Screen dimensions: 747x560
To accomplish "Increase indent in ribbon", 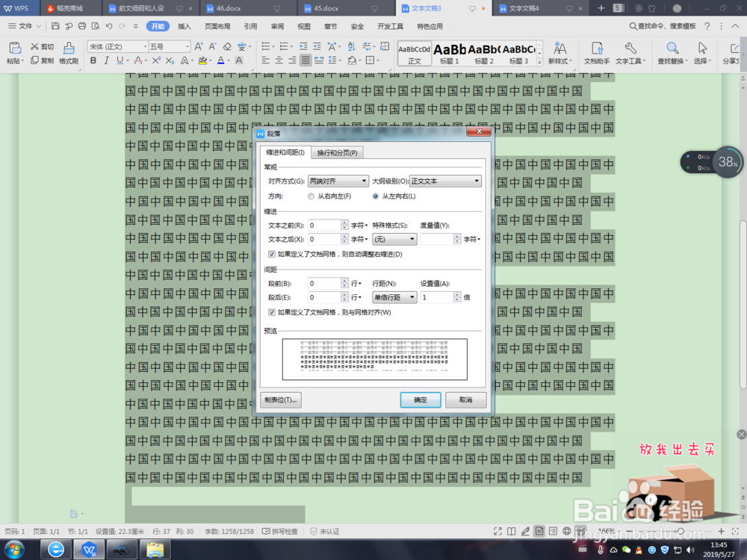I will tap(317, 46).
